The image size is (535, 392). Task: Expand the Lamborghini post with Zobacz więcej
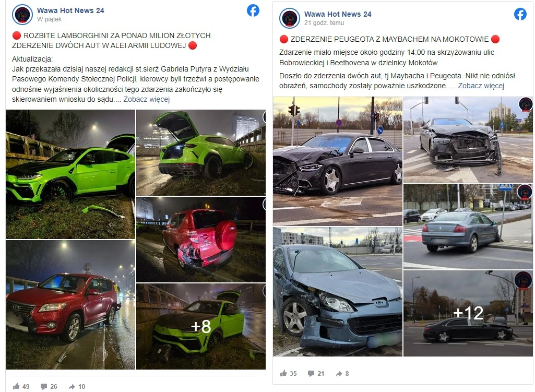pos(146,99)
